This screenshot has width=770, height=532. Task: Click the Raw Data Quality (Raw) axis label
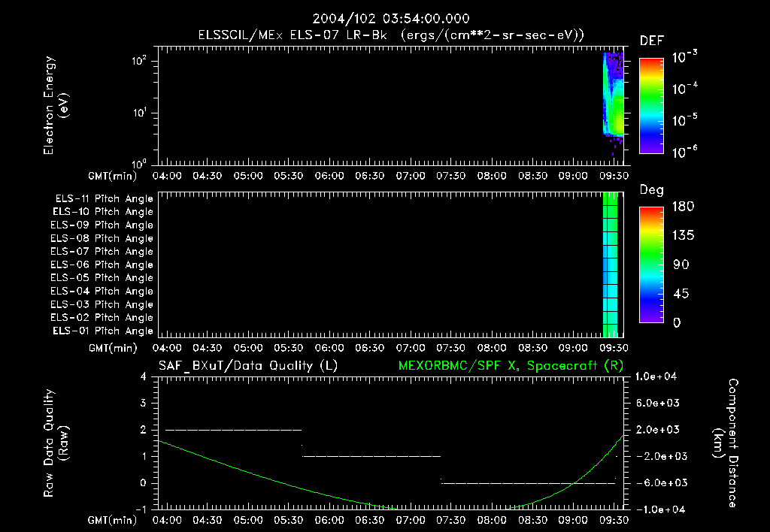56,443
